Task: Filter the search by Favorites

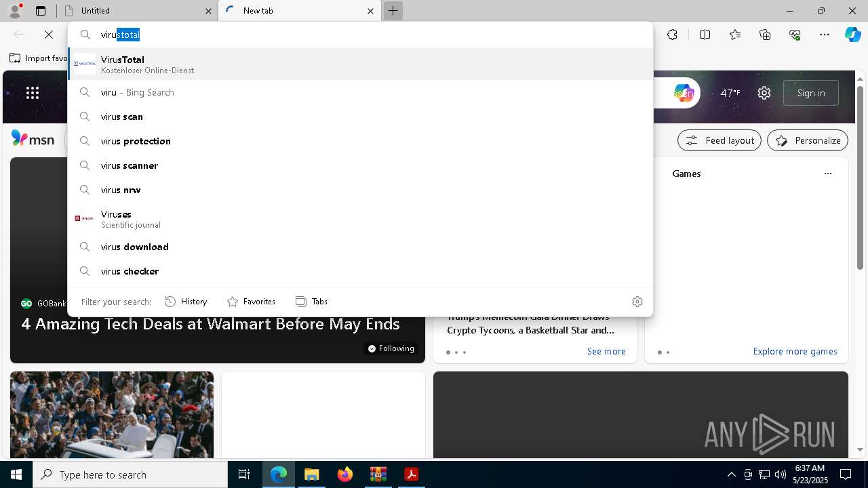Action: pos(252,302)
